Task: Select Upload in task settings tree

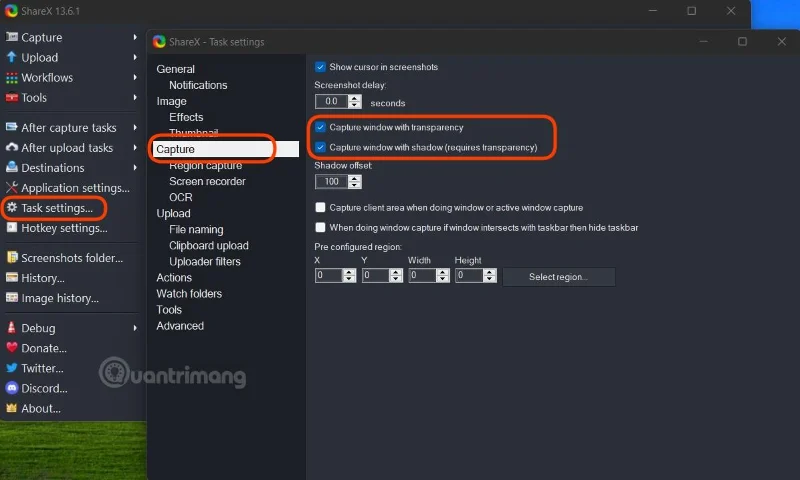Action: 173,213
